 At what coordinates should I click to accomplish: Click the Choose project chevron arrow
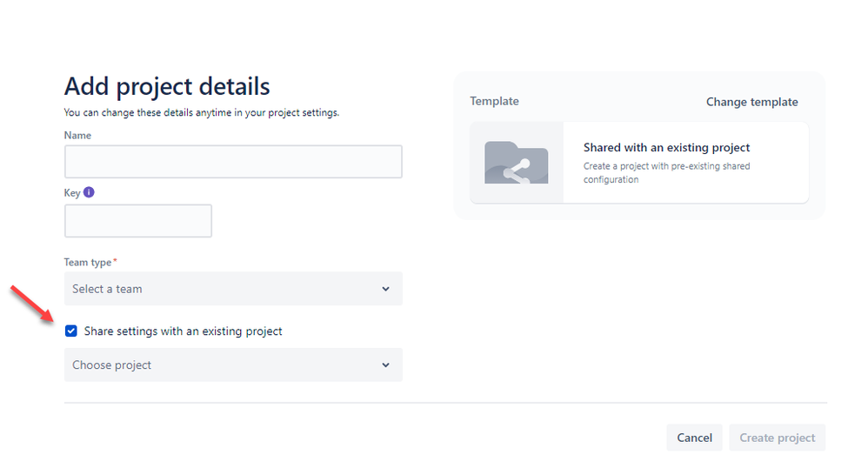tap(385, 365)
